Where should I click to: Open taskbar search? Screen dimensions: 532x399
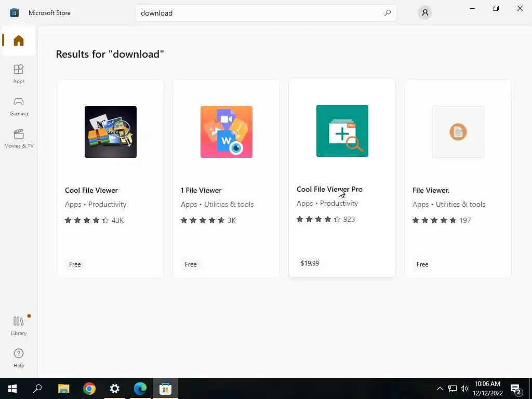point(37,389)
